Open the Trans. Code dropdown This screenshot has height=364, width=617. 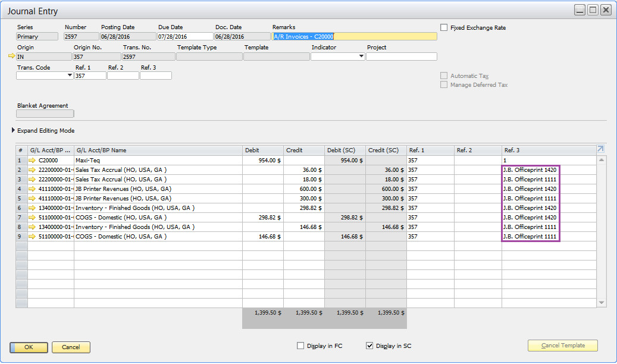click(x=70, y=76)
